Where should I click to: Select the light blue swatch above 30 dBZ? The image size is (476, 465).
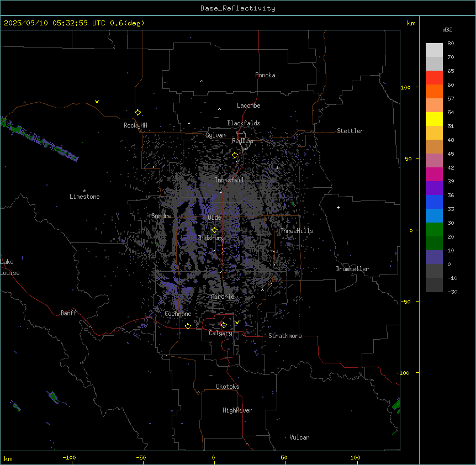click(x=434, y=215)
